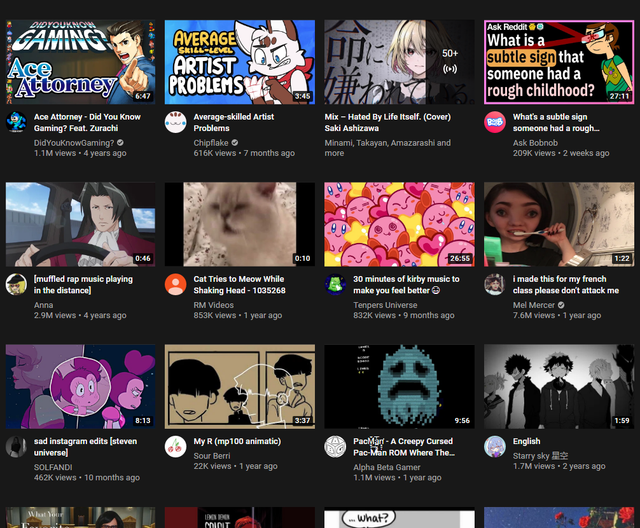Click '209K views • 2 weeks ago' text
The width and height of the screenshot is (640, 528).
coord(561,153)
